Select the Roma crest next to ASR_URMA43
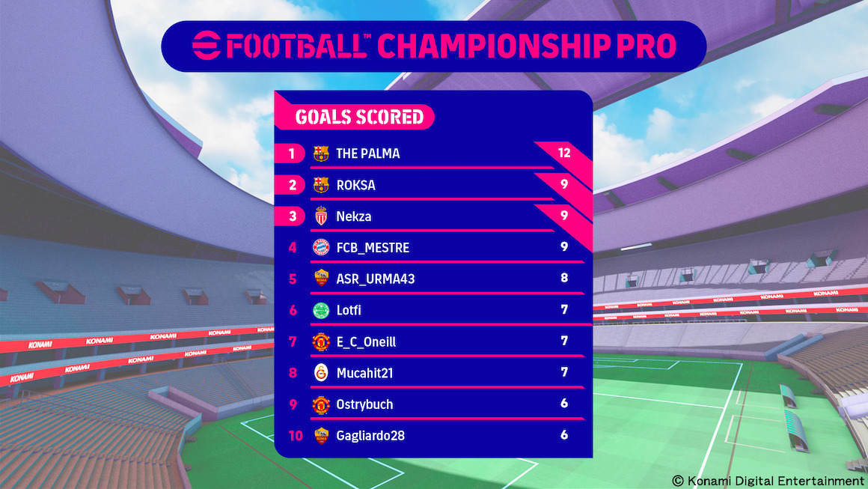868x489 pixels. click(x=320, y=279)
